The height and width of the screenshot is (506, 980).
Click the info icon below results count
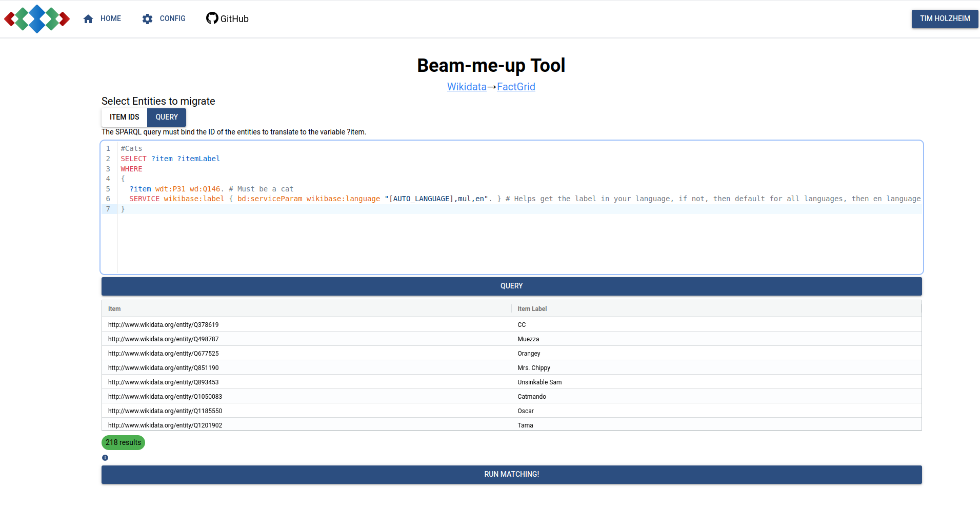tap(105, 458)
